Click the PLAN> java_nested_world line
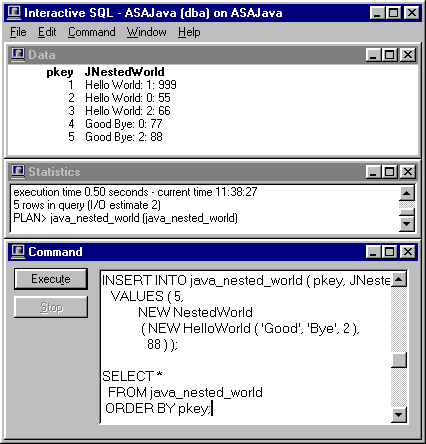Image resolution: width=426 pixels, height=444 pixels. click(125, 218)
